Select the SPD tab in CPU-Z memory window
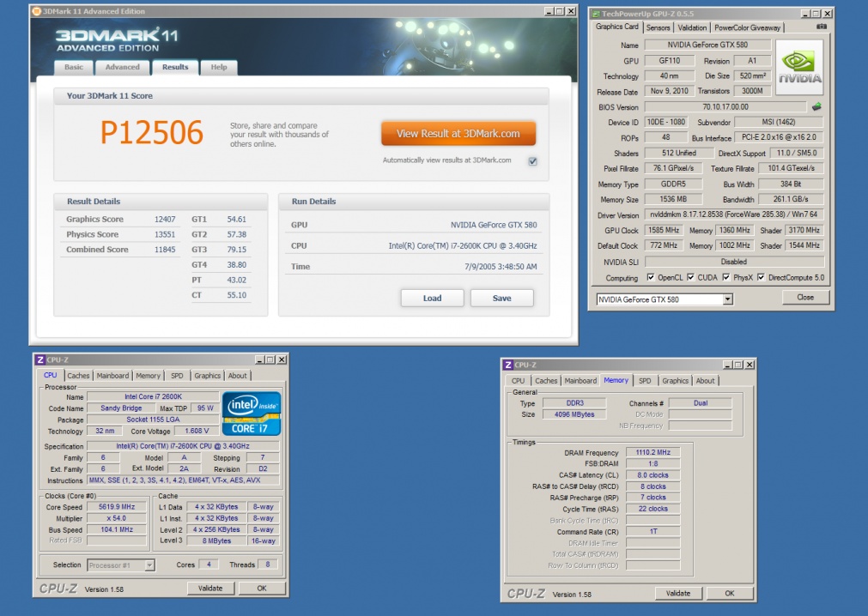 pos(644,381)
